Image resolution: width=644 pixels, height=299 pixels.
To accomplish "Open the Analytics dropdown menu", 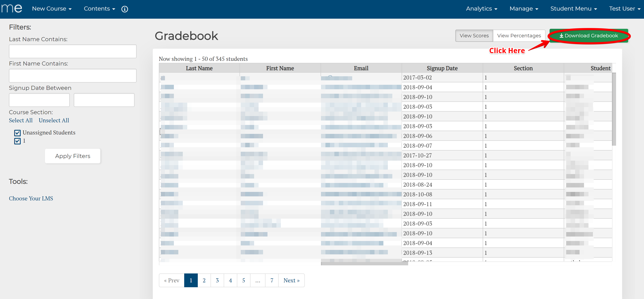I will pyautogui.click(x=481, y=9).
